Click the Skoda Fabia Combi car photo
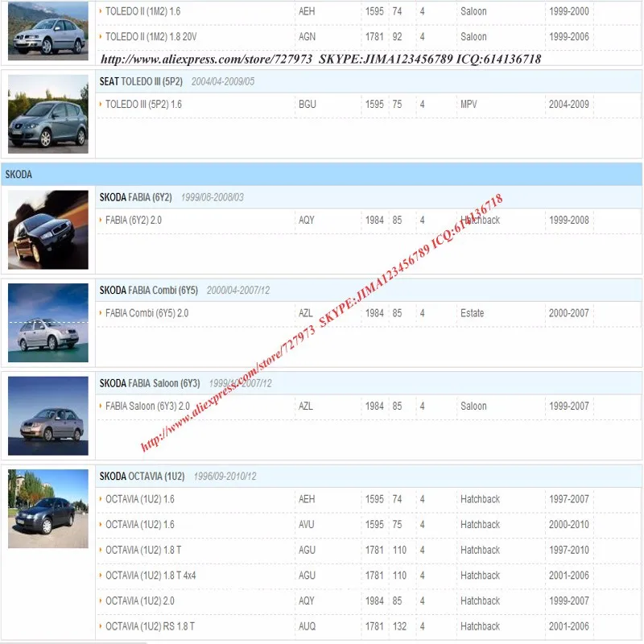The image size is (644, 644). (x=48, y=323)
